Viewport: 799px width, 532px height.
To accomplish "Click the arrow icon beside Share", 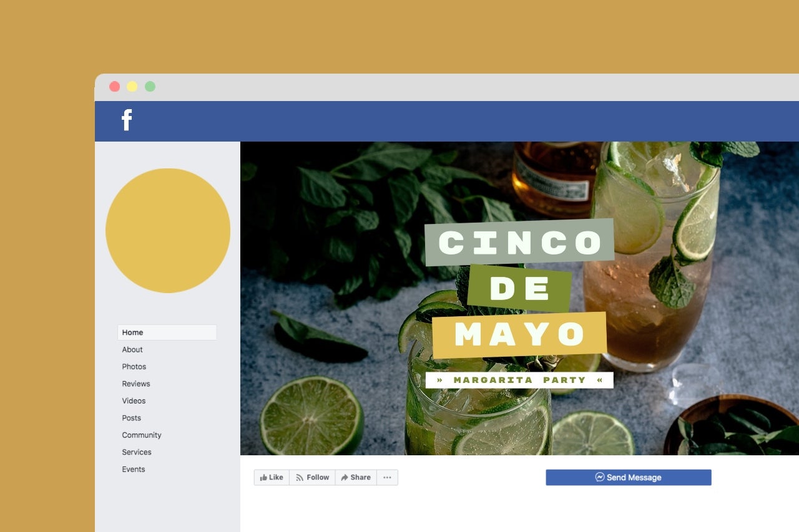I will pos(345,476).
